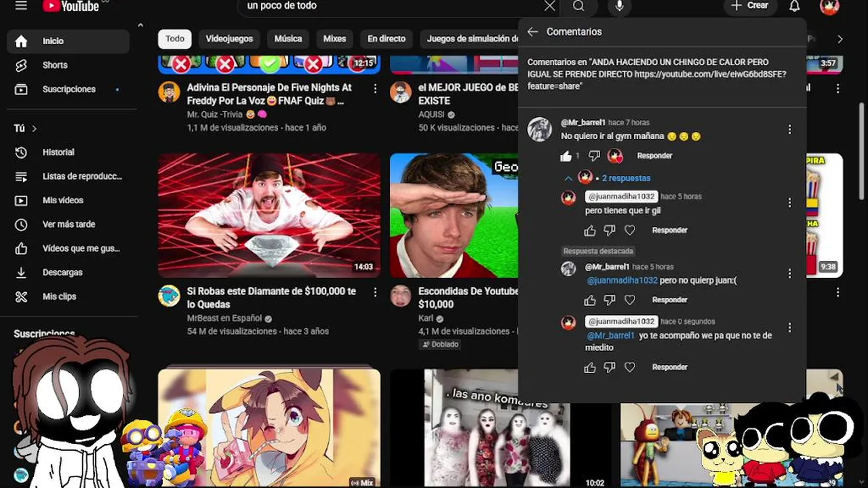The width and height of the screenshot is (868, 488).
Task: Go back from Comentarios panel
Action: (532, 32)
